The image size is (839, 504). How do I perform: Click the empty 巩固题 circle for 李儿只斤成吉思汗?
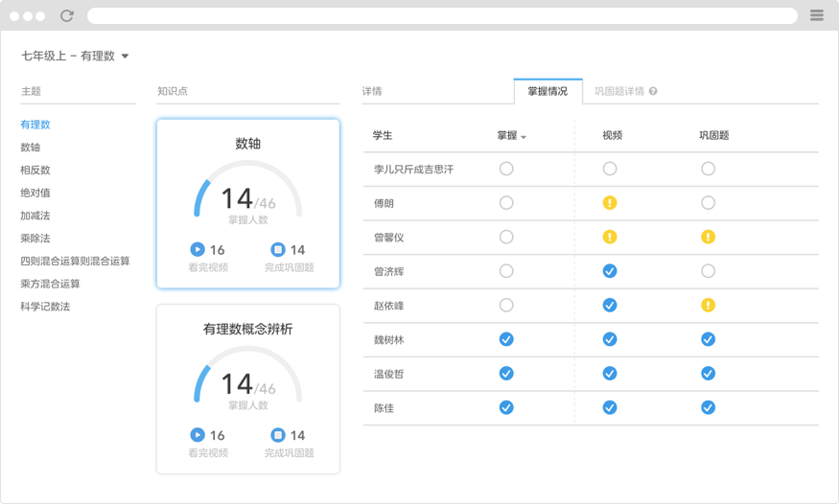(708, 169)
